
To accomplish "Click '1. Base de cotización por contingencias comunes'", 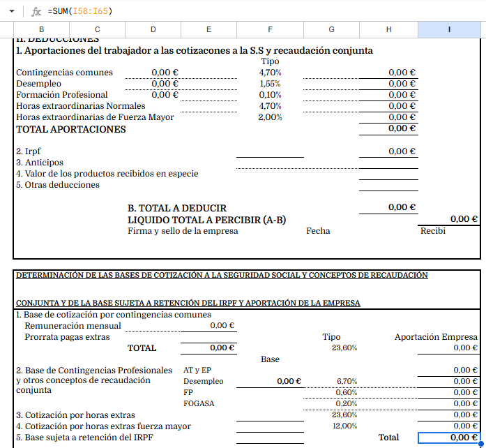I will 114,315.
